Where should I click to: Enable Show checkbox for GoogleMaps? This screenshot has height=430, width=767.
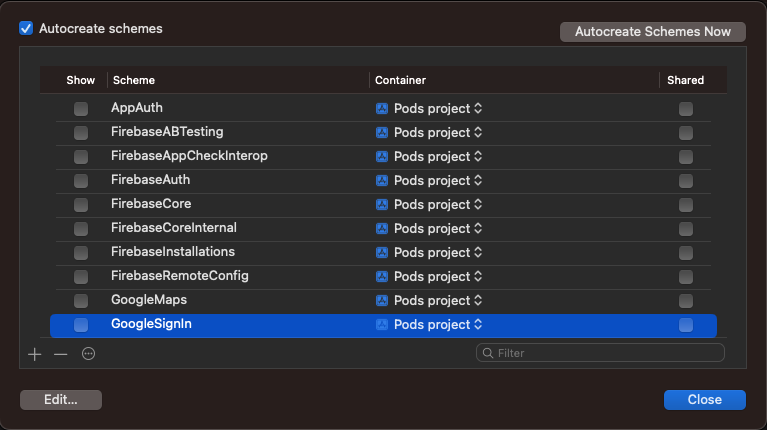(x=81, y=301)
